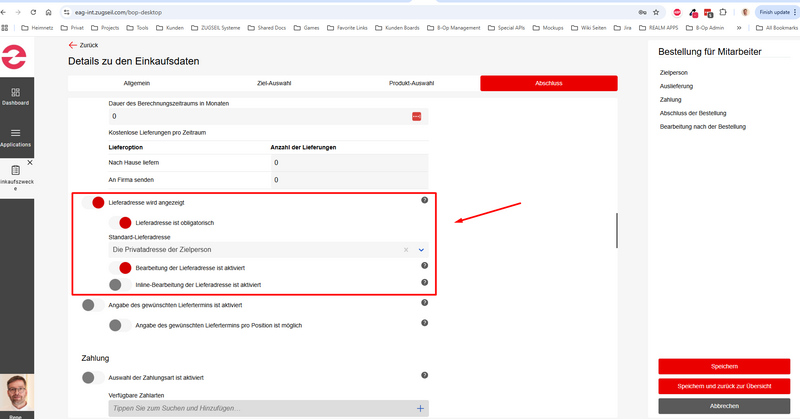Click help icon beside Inline-Bearbeitung der Lieferadresse

(x=424, y=283)
